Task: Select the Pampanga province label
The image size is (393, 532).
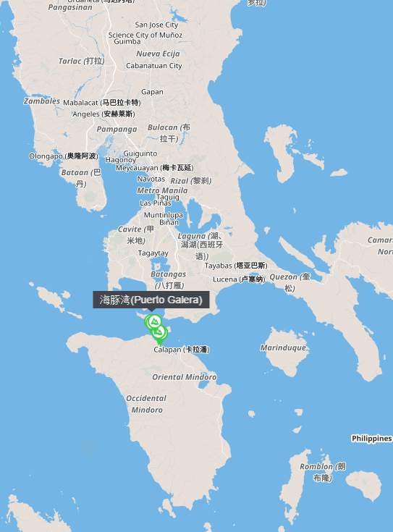Action: tap(117, 129)
